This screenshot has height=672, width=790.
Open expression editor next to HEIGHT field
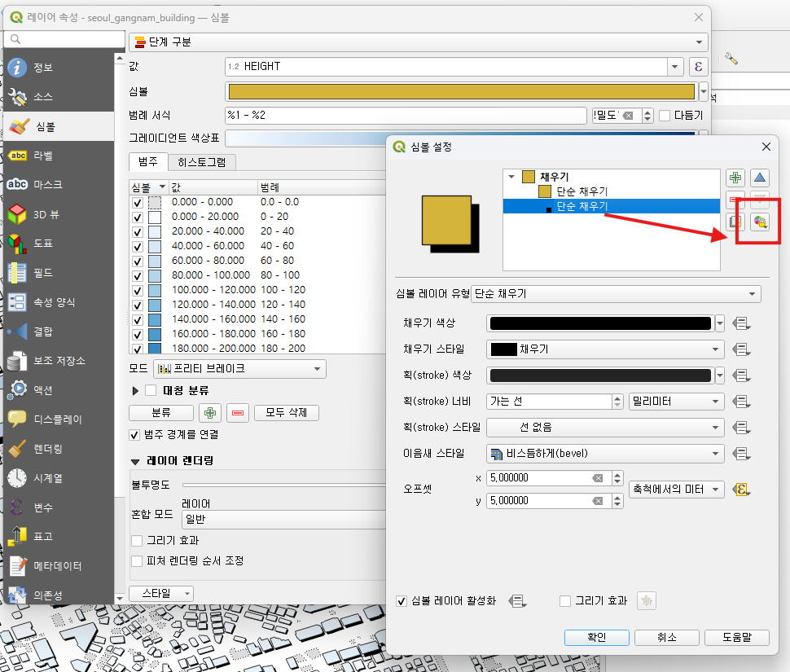point(698,67)
